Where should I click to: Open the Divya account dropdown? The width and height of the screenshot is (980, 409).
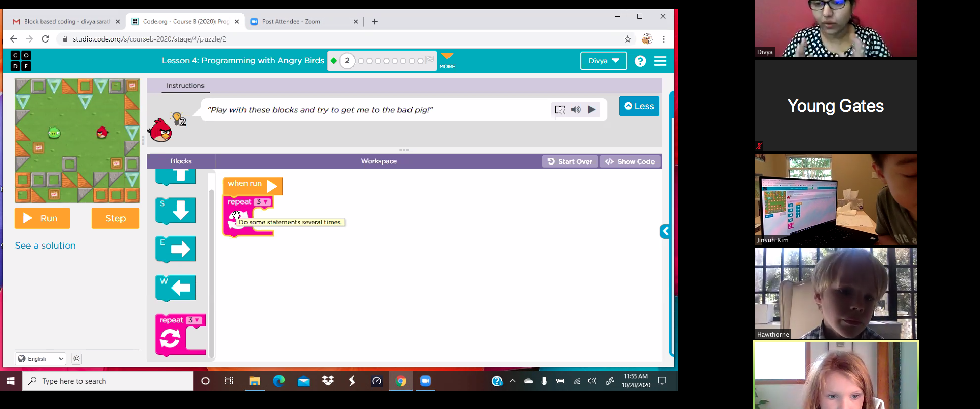(603, 61)
